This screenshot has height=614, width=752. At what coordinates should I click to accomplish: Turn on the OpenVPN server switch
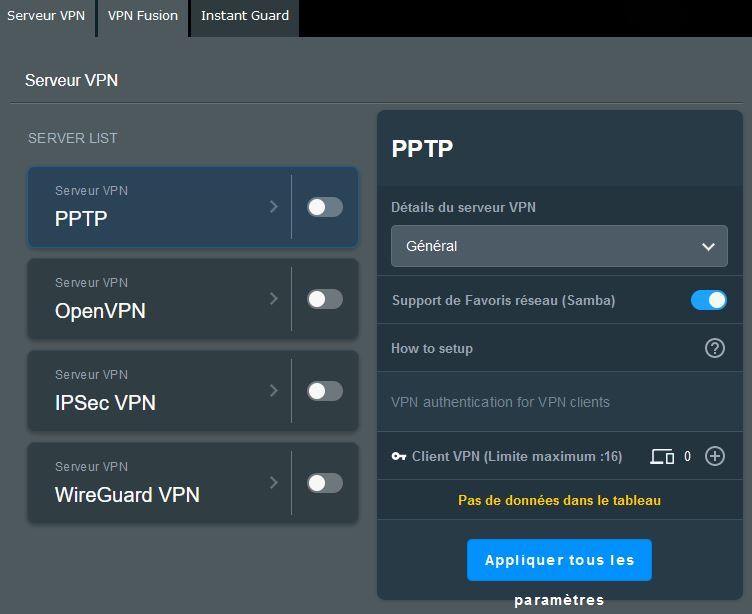[324, 299]
